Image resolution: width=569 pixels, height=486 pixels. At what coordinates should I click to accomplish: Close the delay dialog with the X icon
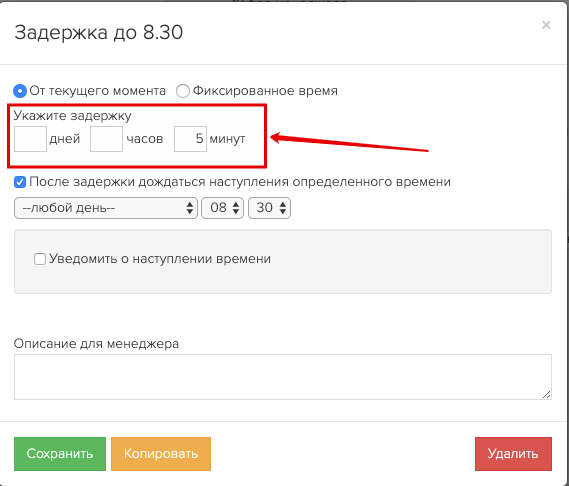546,25
